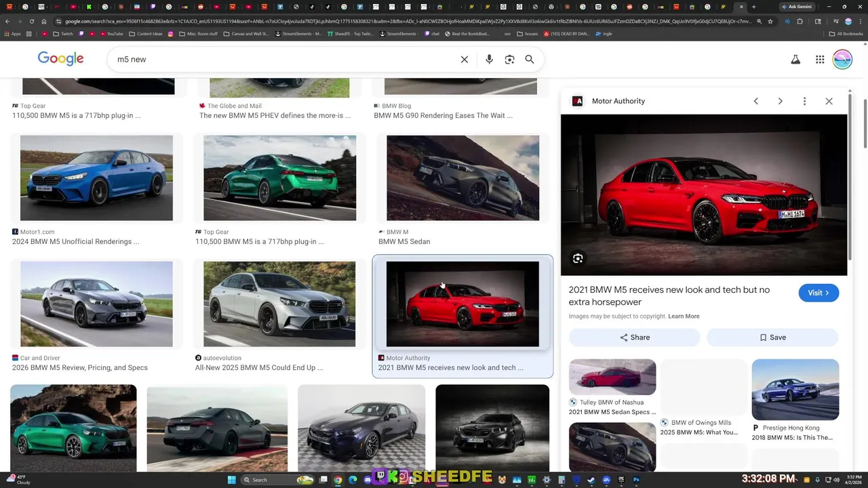Image resolution: width=868 pixels, height=488 pixels.
Task: Open the '(103) DEAD BY DAN...' bookmark
Action: tap(565, 34)
